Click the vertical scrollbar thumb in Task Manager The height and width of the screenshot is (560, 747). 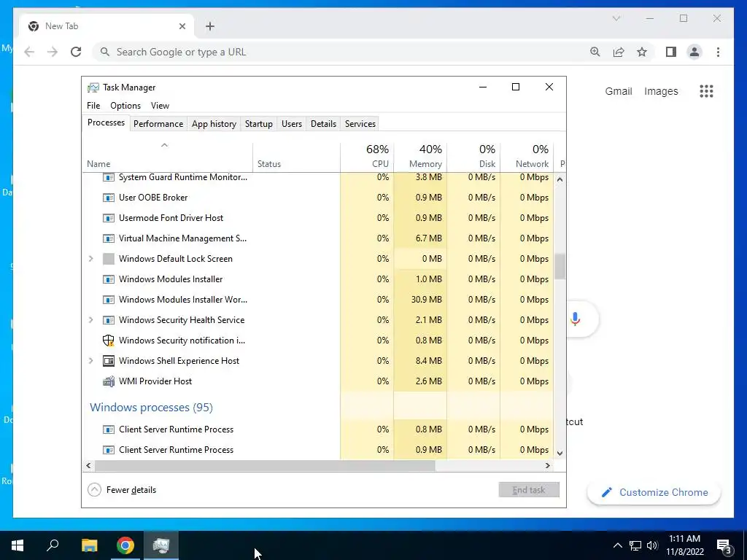tap(560, 266)
